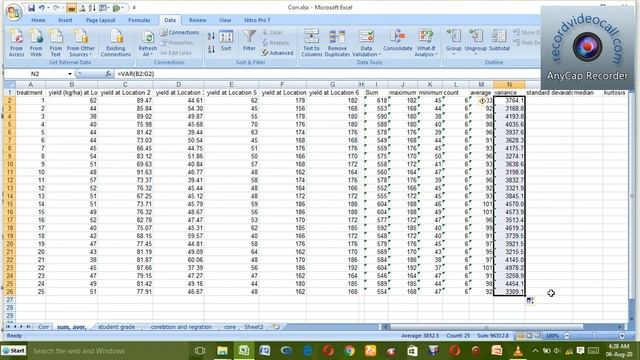Save workbook via Quick Access toolbar
The image size is (640, 360).
(31, 8)
